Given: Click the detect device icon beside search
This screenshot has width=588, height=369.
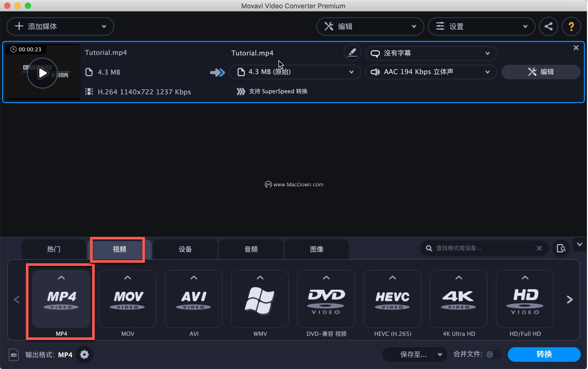Looking at the screenshot, I should pos(561,248).
